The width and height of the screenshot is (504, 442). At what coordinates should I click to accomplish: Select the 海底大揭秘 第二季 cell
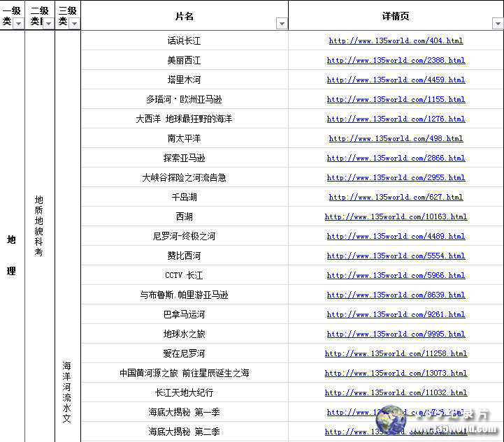(x=185, y=432)
